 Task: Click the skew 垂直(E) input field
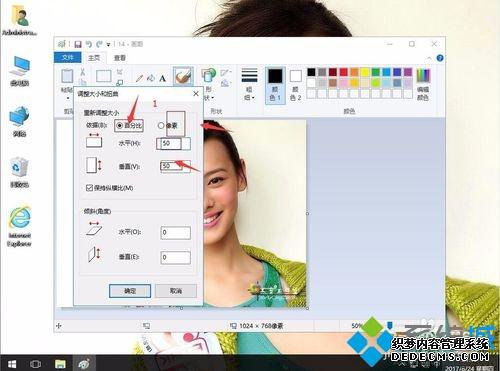coord(176,257)
